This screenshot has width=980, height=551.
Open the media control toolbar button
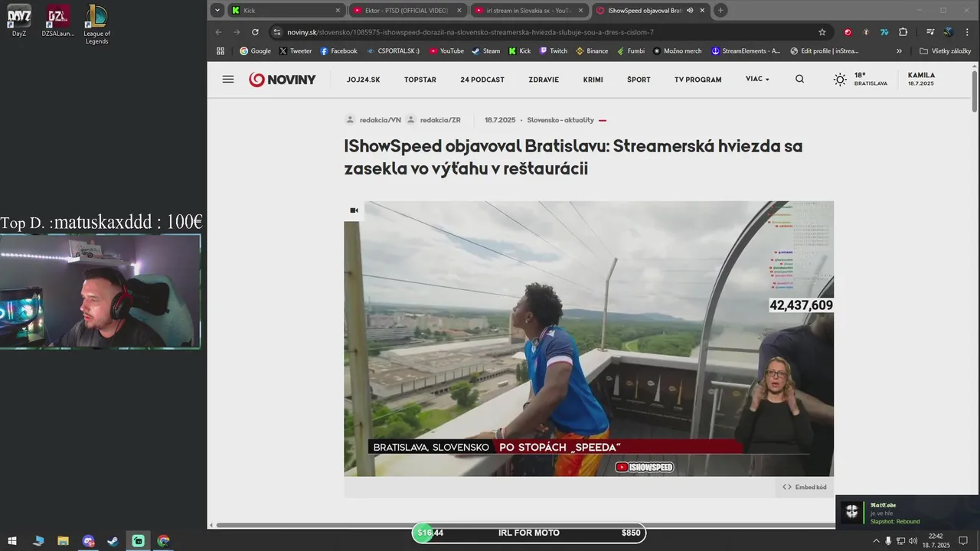pos(930,32)
